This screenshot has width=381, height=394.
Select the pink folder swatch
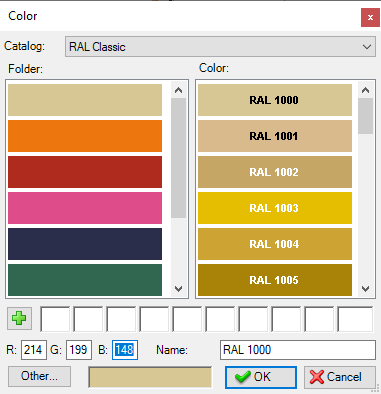85,208
